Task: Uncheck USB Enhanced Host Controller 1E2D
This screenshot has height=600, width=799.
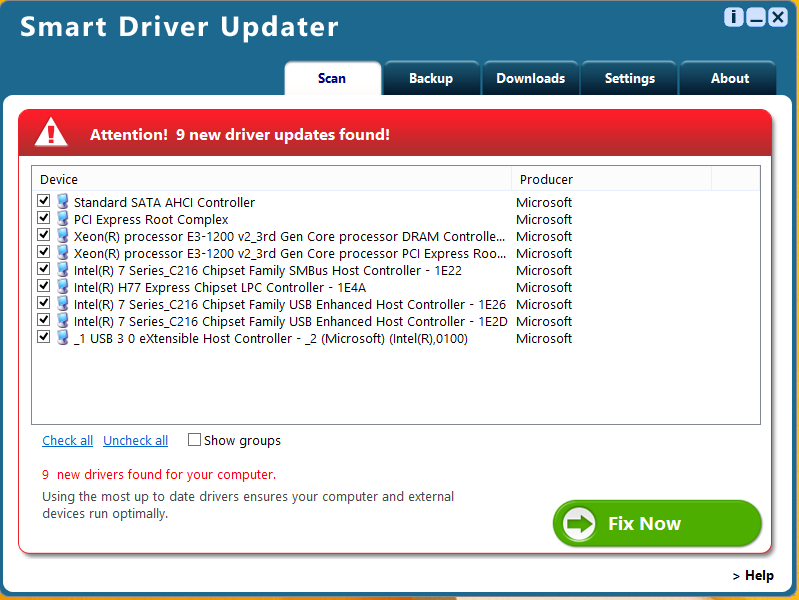Action: point(43,320)
